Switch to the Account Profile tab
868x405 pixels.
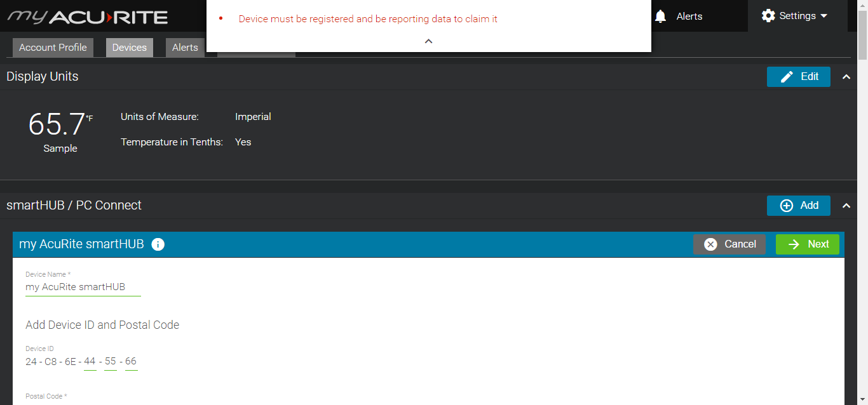tap(53, 48)
